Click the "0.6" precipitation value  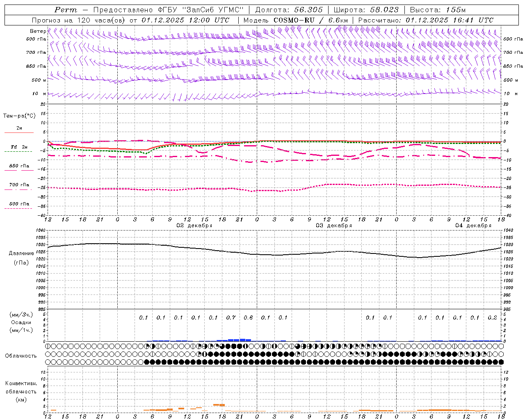coord(248,317)
